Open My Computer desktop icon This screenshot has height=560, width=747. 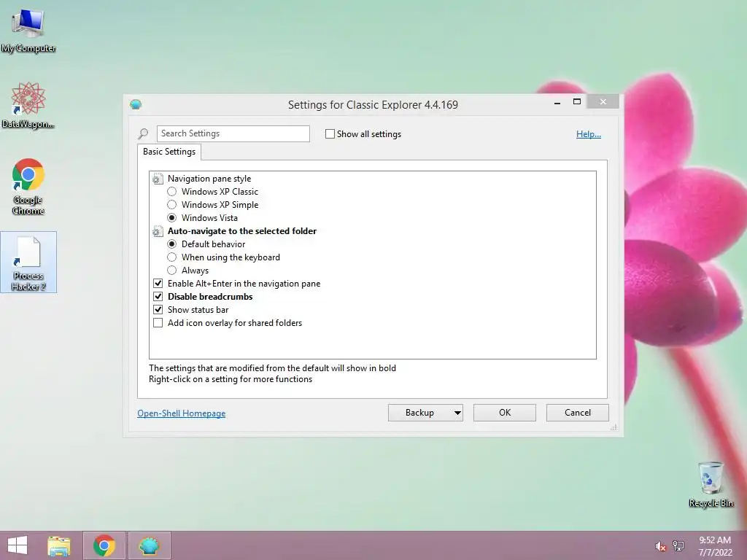pos(28,31)
